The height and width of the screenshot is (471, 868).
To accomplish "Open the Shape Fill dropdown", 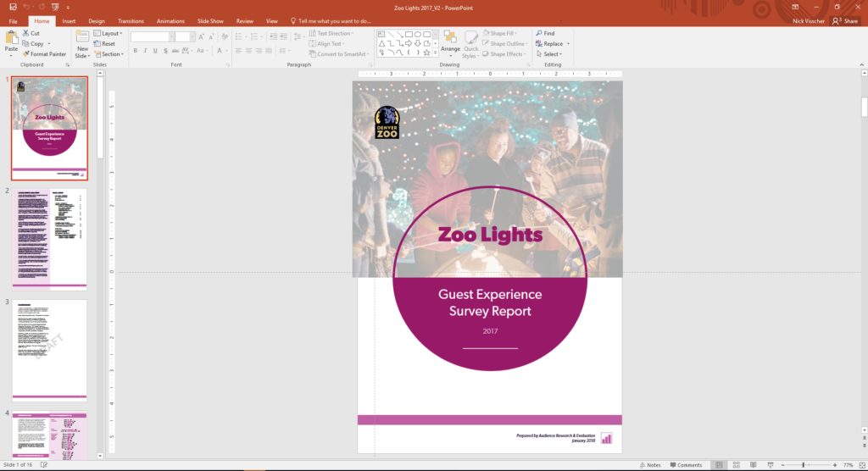I will [x=500, y=33].
